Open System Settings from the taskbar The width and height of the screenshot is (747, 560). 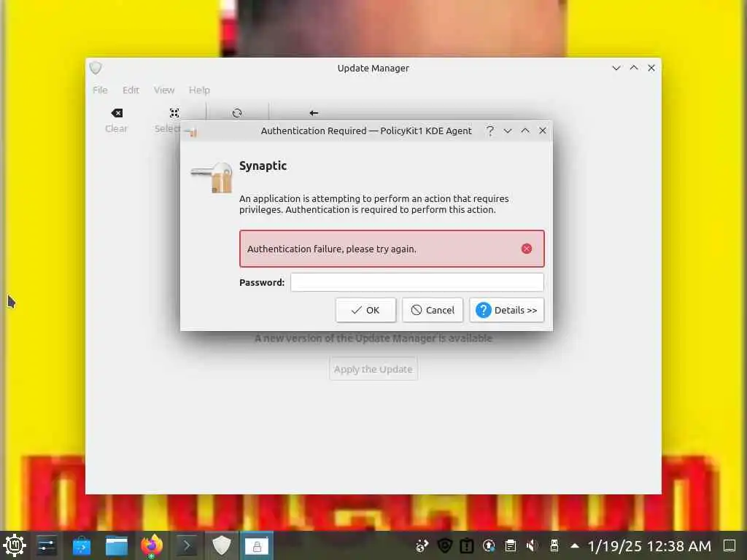click(47, 545)
